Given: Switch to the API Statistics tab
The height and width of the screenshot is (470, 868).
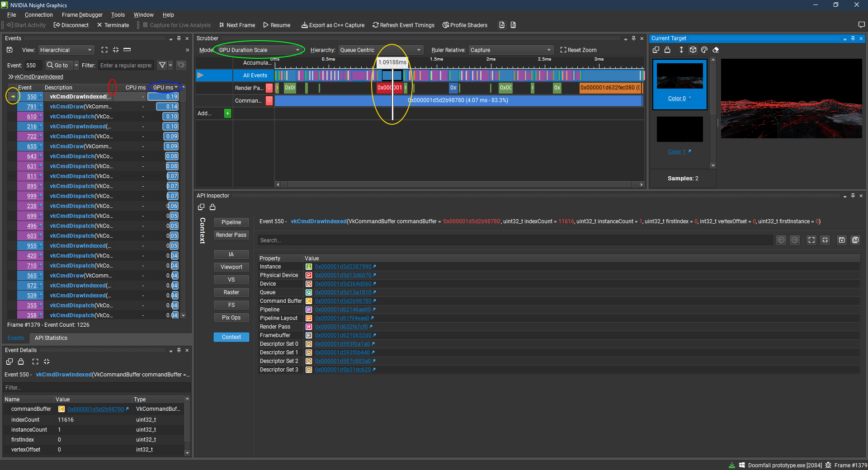Looking at the screenshot, I should pyautogui.click(x=51, y=338).
